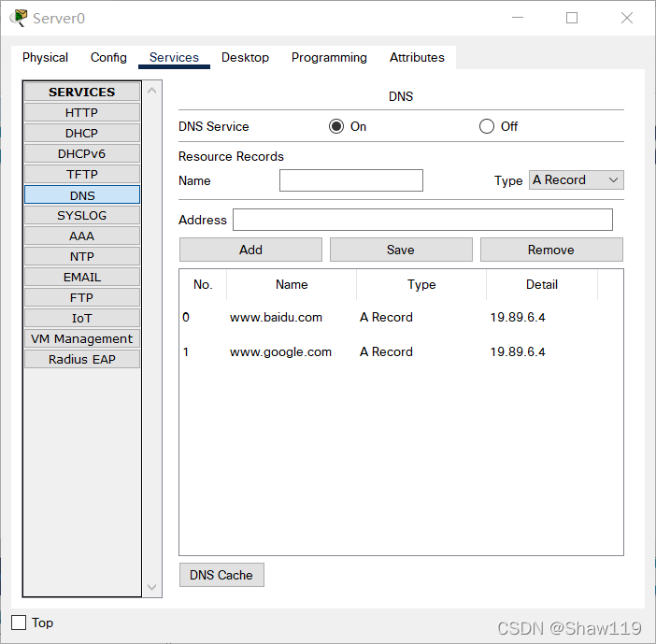
Task: Turn DNS Service on
Action: [x=336, y=126]
